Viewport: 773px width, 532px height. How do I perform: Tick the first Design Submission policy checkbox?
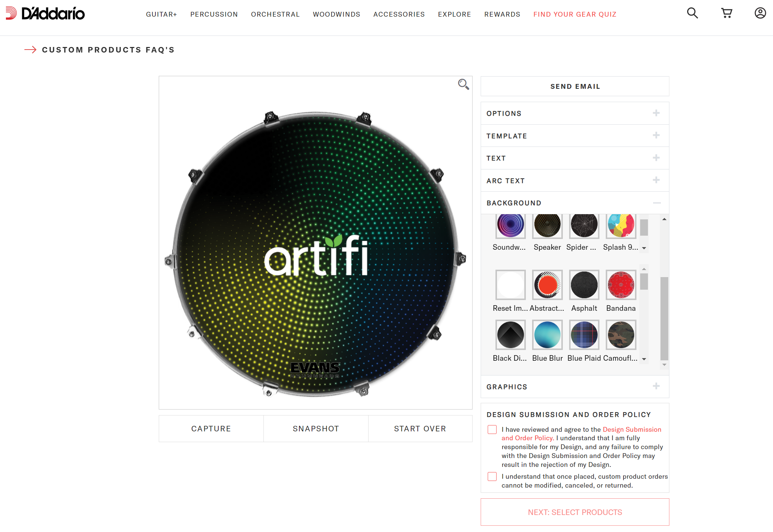[492, 430]
